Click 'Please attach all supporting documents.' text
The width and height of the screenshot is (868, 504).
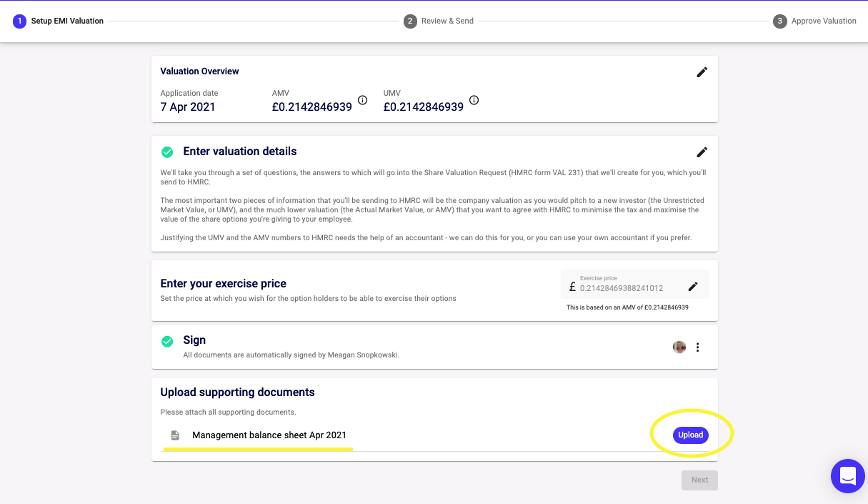point(229,412)
